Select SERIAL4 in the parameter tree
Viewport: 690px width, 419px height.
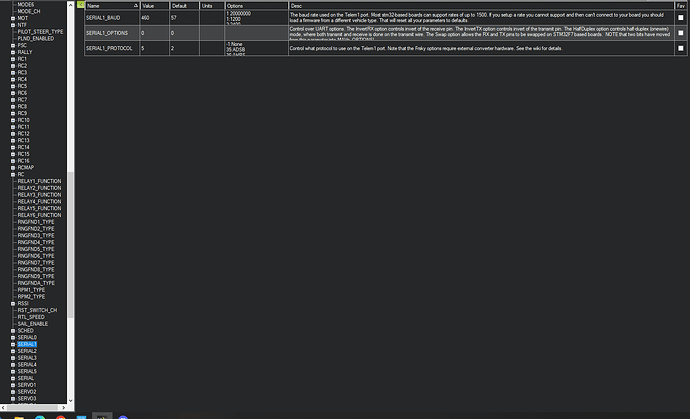tap(27, 364)
